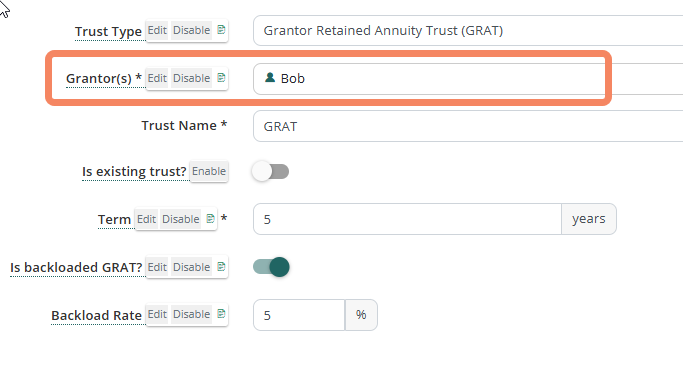Click Disable beside the Grantor(s) label
The height and width of the screenshot is (378, 683).
tap(192, 78)
